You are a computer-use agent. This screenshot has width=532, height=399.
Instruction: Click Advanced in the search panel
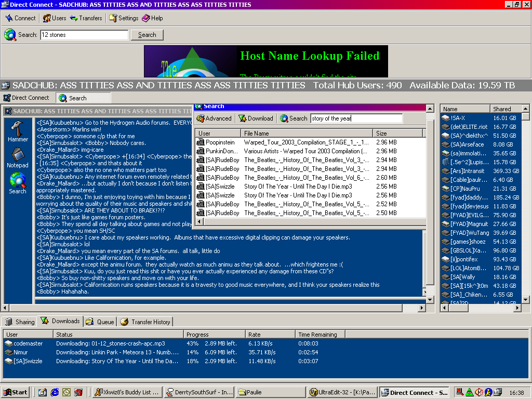pyautogui.click(x=214, y=118)
